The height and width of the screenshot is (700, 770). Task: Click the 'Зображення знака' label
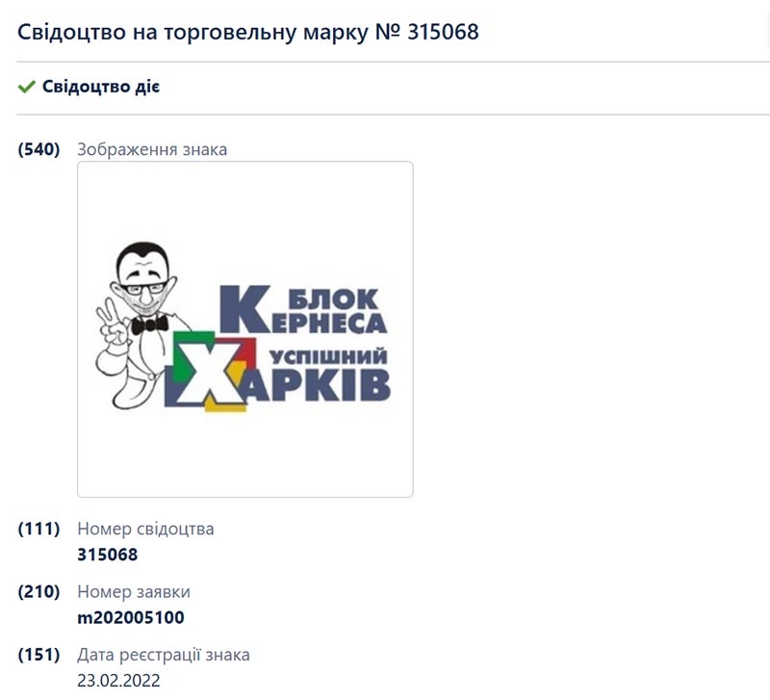tap(152, 149)
